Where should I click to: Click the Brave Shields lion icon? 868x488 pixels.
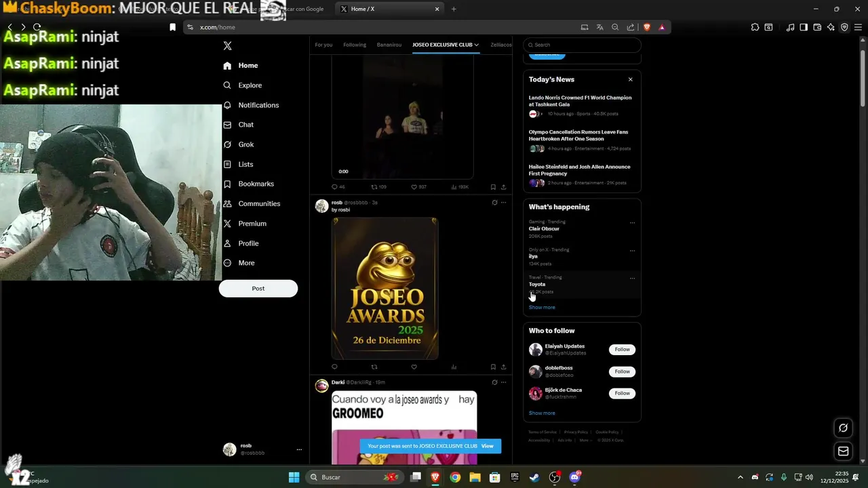(646, 27)
